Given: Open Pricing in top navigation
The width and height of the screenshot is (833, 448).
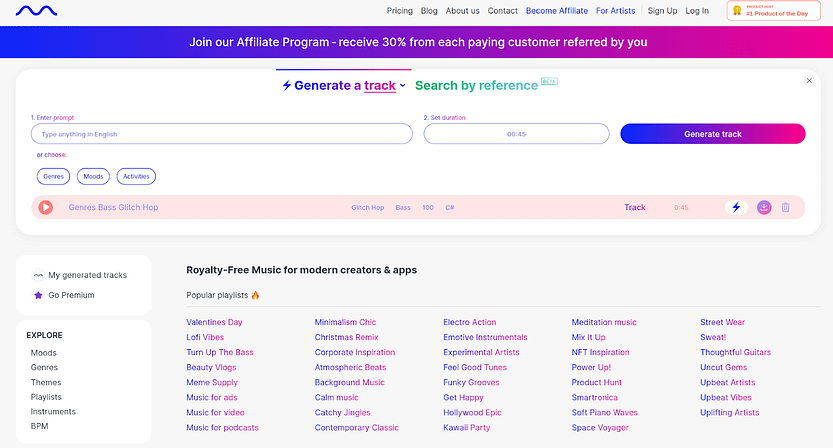Looking at the screenshot, I should click(399, 11).
